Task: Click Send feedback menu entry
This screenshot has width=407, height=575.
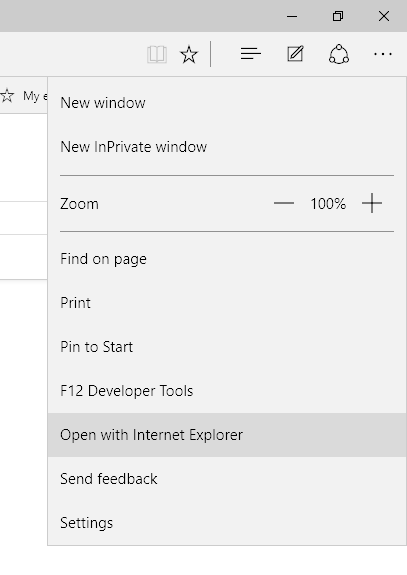Action: coord(227,479)
